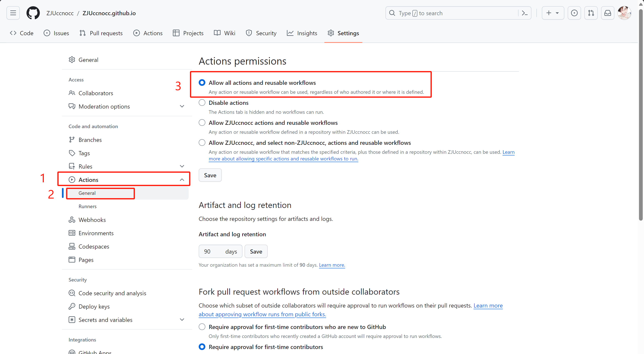Choose the Disable actions option
This screenshot has height=354, width=644.
[202, 103]
